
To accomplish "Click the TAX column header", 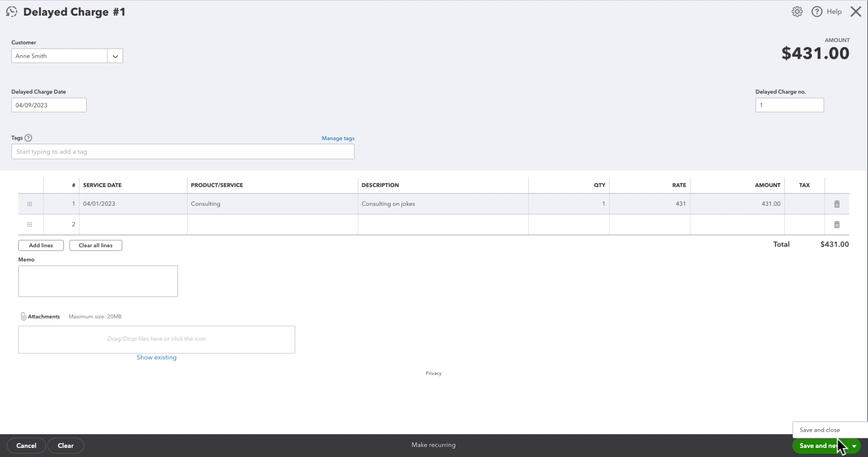I will tap(804, 185).
